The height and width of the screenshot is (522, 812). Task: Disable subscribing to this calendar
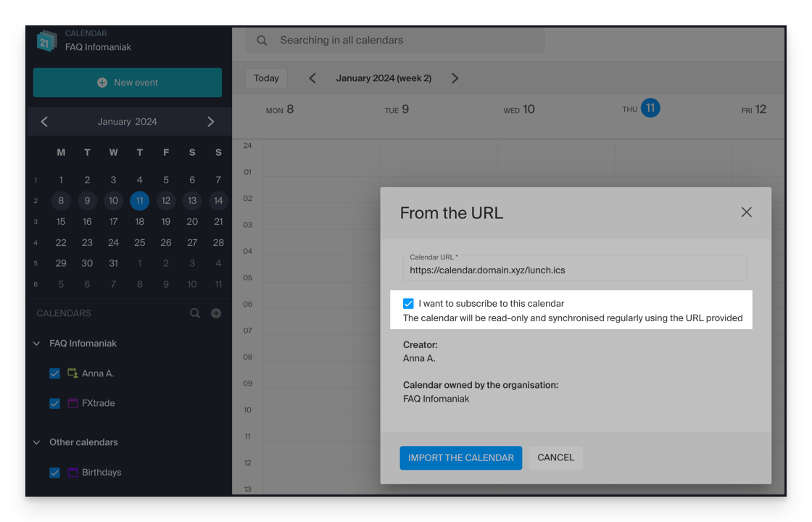408,303
